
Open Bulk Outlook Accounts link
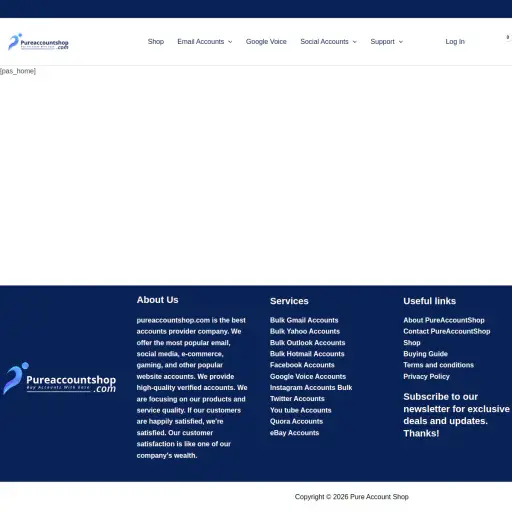[x=307, y=343]
